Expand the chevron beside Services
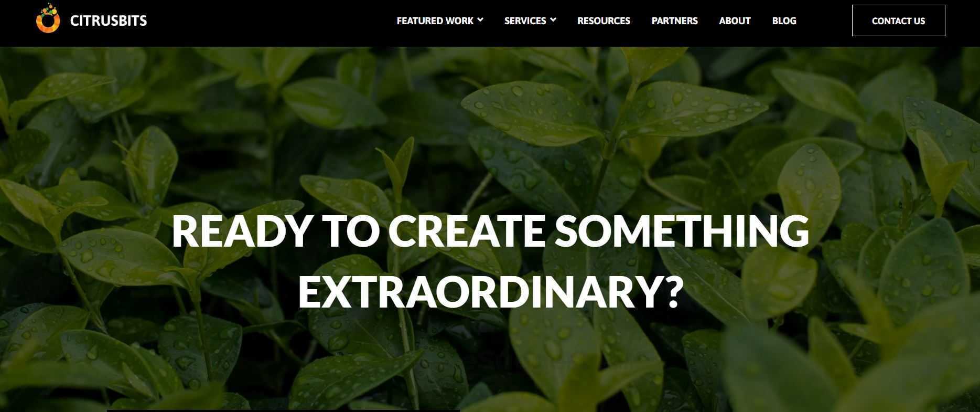 (553, 20)
